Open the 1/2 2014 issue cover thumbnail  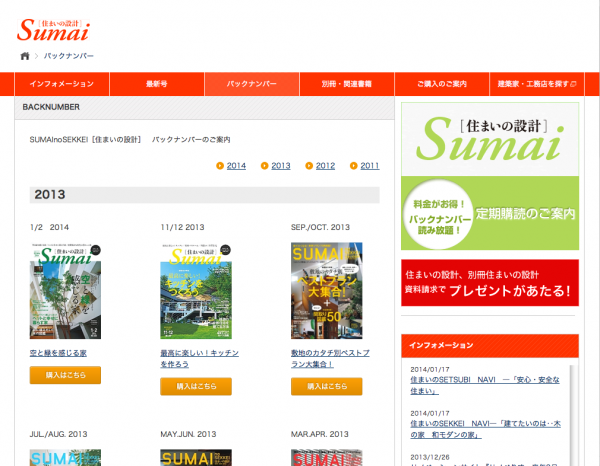65,291
